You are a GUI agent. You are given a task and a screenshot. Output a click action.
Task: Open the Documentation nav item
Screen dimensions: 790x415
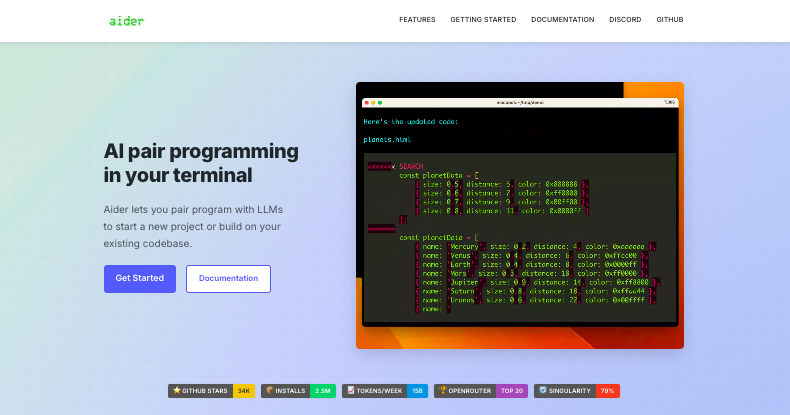563,20
